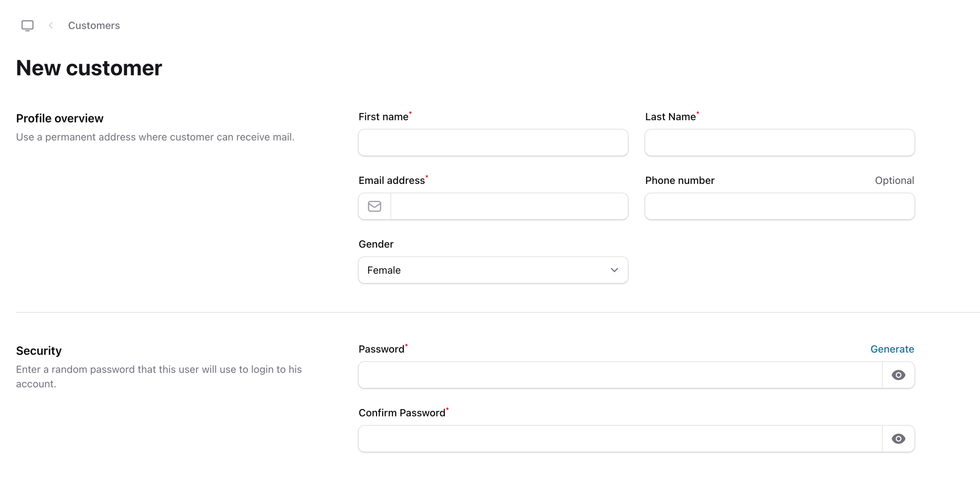Click the Security section heading
980x480 pixels.
click(39, 351)
